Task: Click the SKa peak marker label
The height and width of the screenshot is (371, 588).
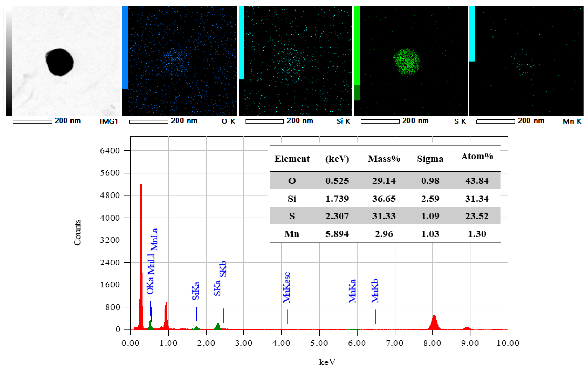Action: click(217, 288)
